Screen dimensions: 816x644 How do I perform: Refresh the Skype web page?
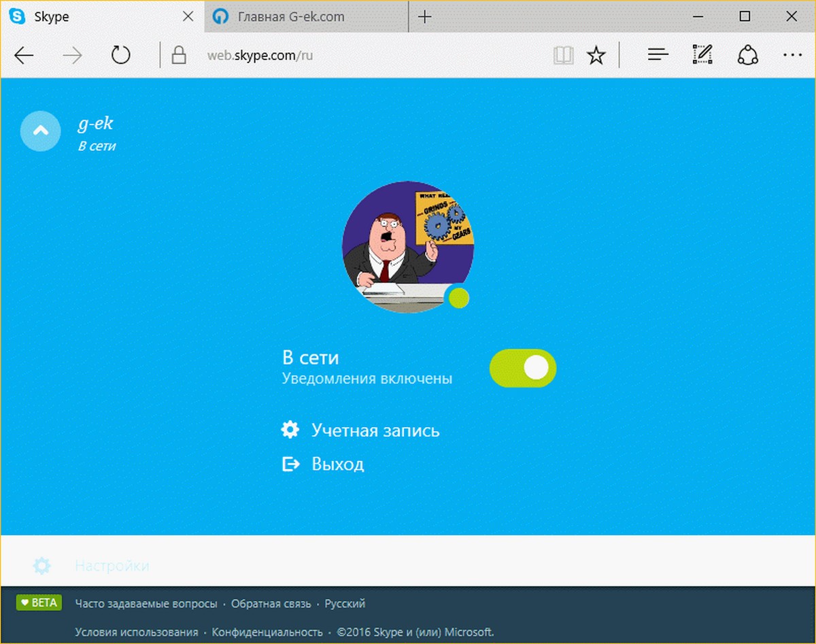pyautogui.click(x=120, y=55)
